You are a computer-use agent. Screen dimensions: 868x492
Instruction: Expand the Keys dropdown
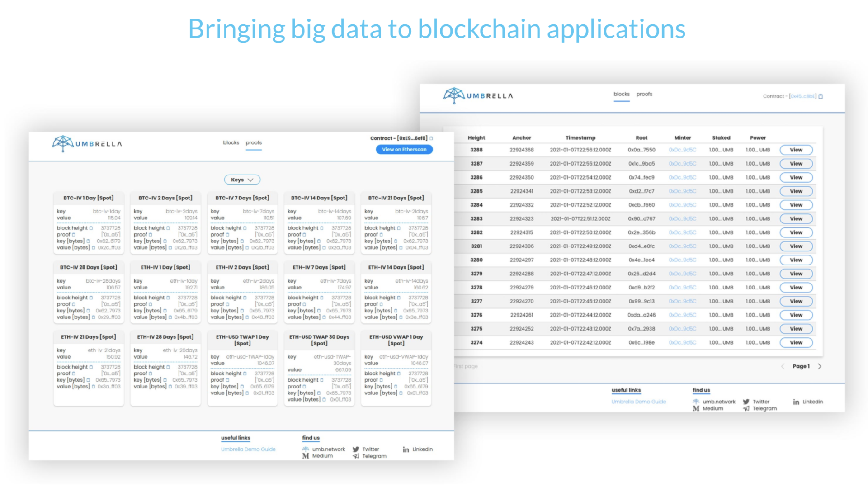(242, 180)
